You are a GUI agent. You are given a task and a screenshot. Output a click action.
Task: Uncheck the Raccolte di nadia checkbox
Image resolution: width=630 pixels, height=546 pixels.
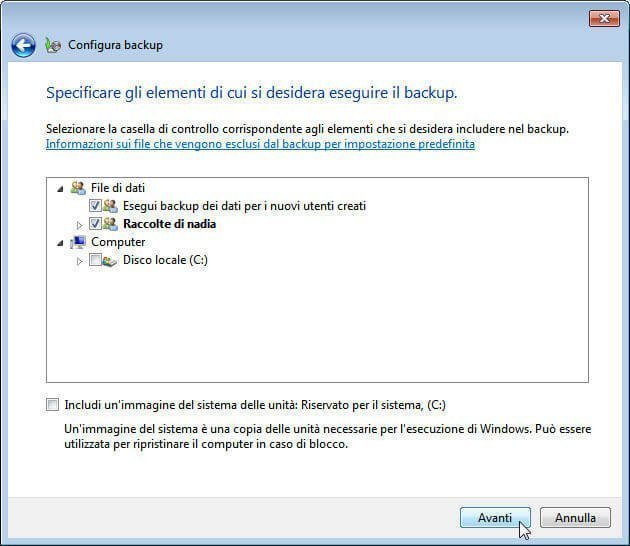94,224
